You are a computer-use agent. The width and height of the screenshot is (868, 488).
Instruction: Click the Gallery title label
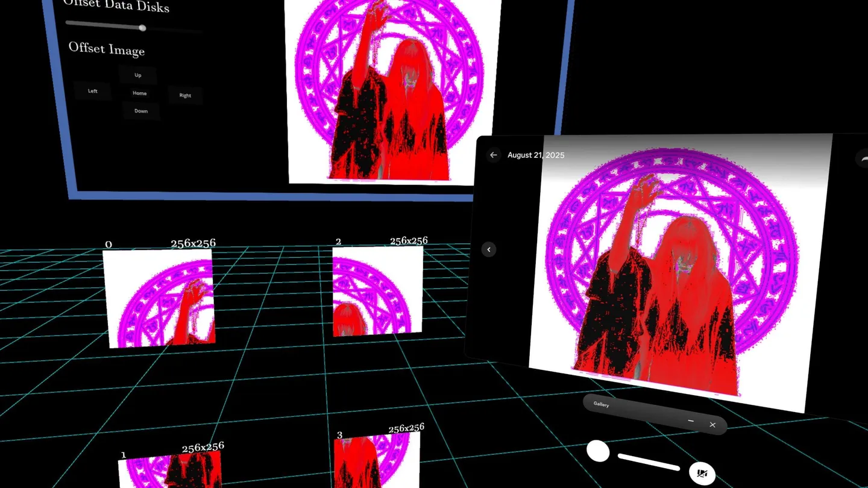[x=601, y=404]
